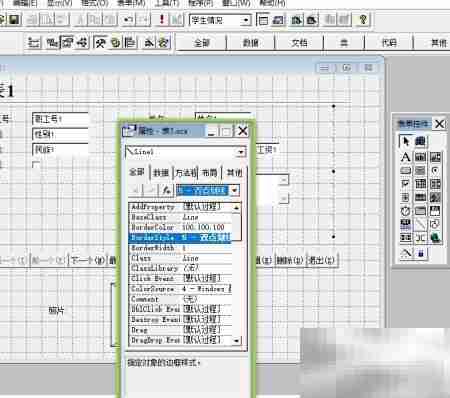Select the Spinner control tool
This screenshot has width=450, height=398.
pyautogui.click(x=406, y=197)
